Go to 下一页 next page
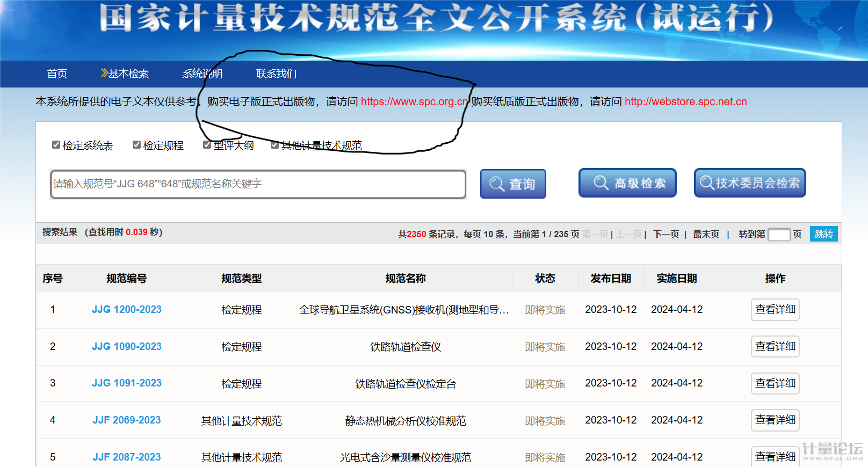 point(666,235)
